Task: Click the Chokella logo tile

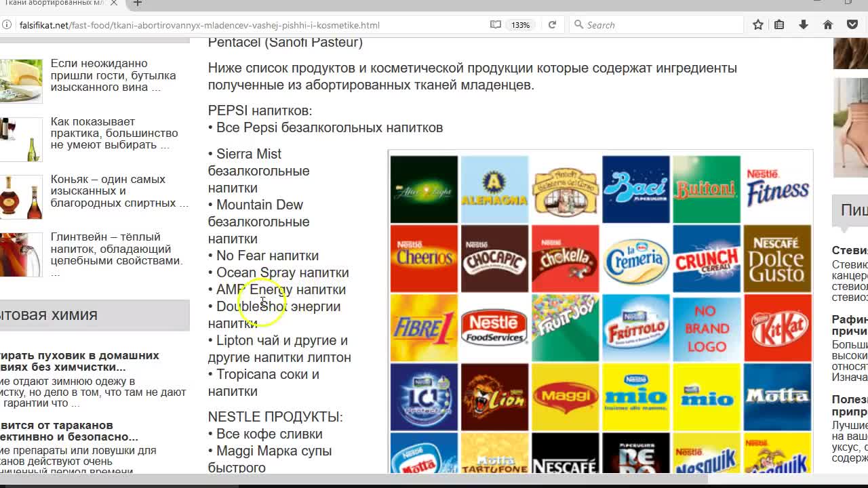Action: (566, 259)
